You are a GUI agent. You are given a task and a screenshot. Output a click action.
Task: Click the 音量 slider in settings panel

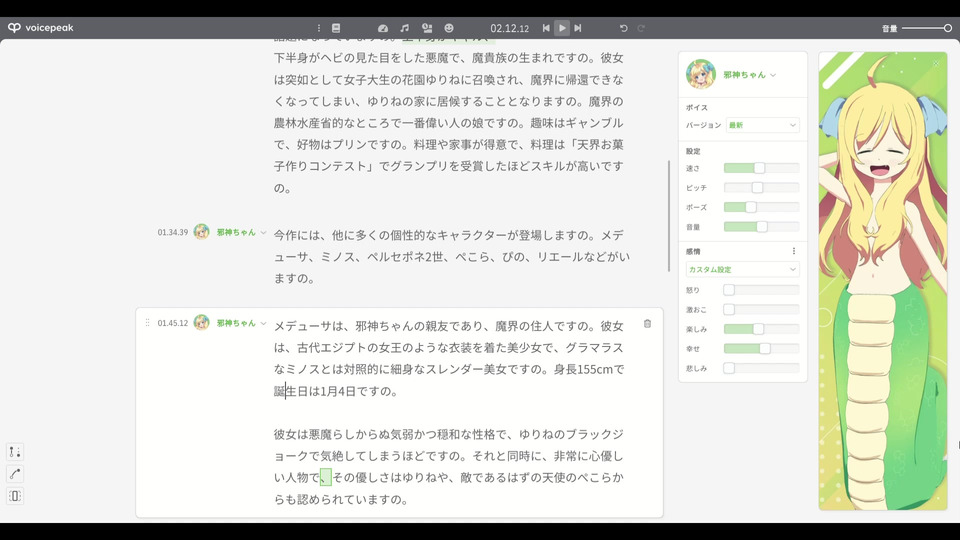762,227
